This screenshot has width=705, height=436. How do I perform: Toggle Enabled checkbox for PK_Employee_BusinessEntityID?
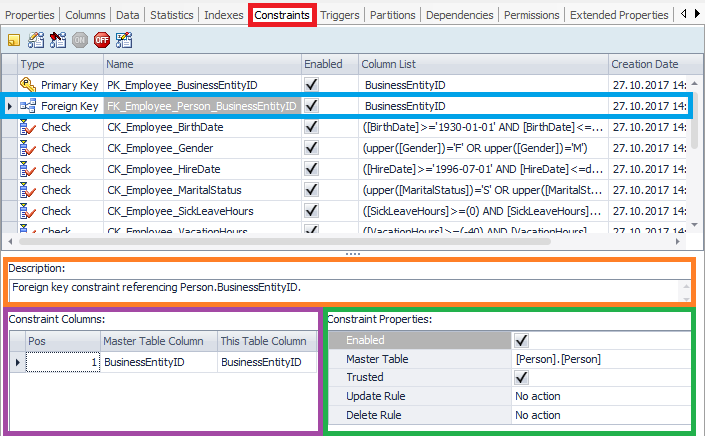[x=312, y=86]
